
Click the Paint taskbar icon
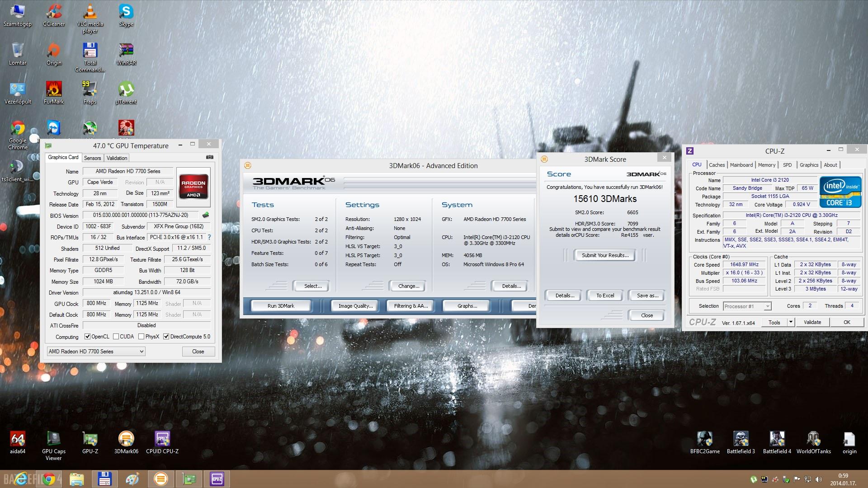point(132,479)
